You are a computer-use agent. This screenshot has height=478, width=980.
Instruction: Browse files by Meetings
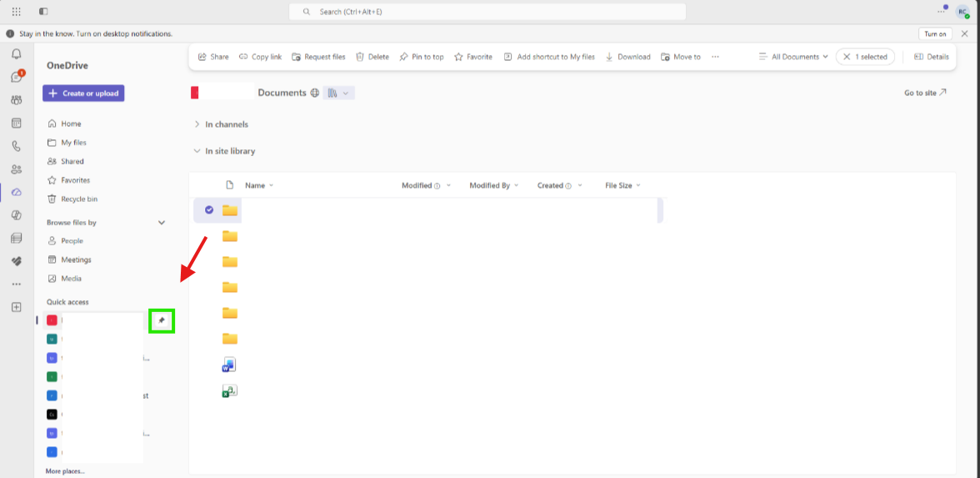(x=69, y=259)
